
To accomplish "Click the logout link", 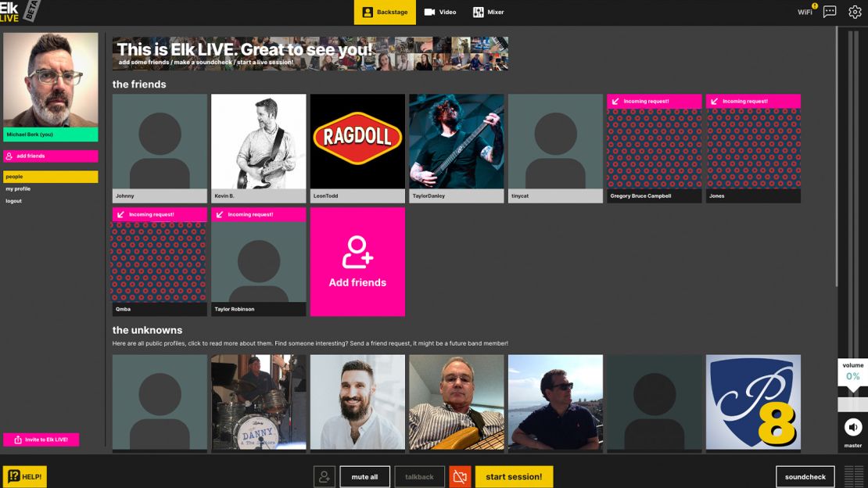I will (14, 201).
